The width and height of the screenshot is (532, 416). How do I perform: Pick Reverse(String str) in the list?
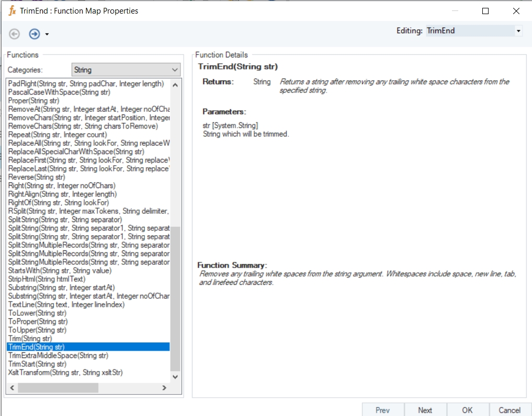[36, 177]
